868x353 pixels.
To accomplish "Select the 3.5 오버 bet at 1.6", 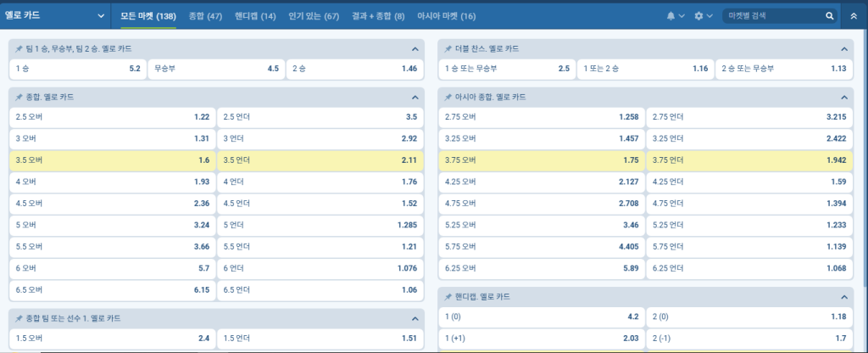I will click(x=112, y=160).
